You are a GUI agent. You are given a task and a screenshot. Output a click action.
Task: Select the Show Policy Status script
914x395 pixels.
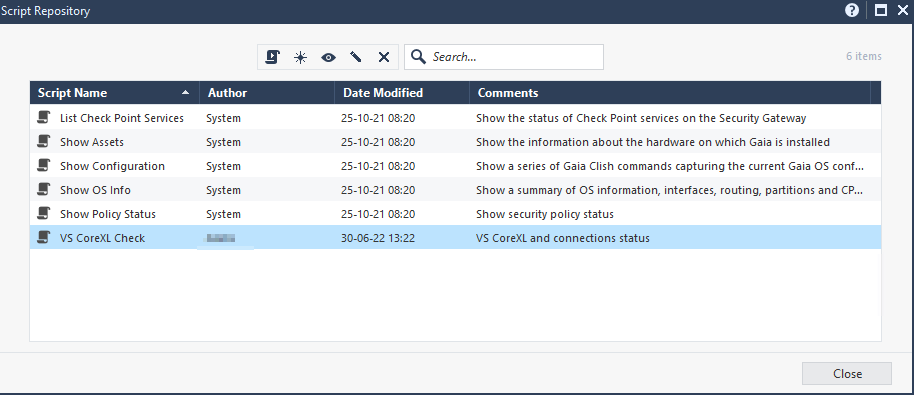455,214
